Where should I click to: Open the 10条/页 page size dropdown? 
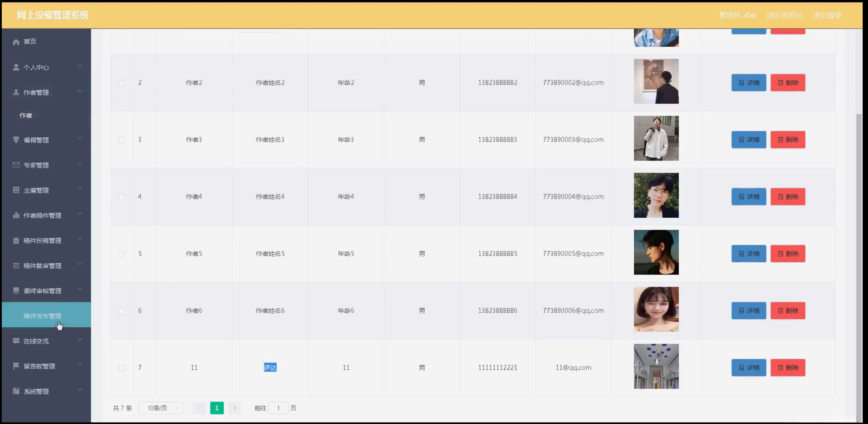click(x=161, y=408)
